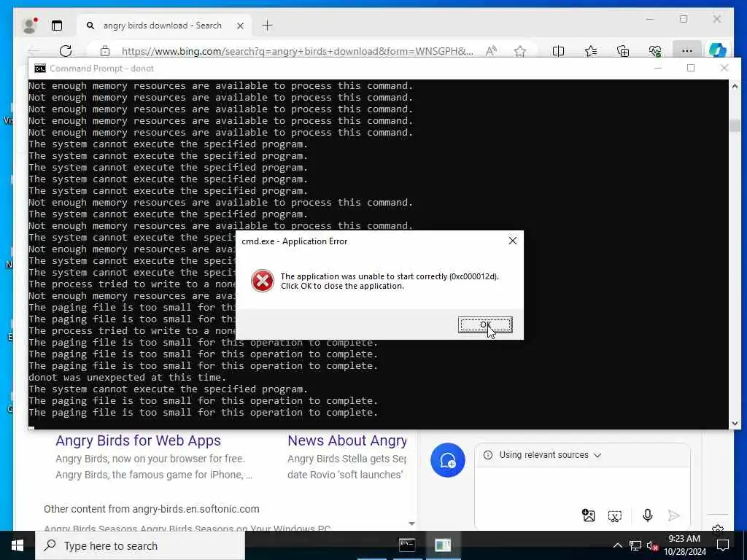Open the notification center icon
747x560 pixels.
point(723,545)
